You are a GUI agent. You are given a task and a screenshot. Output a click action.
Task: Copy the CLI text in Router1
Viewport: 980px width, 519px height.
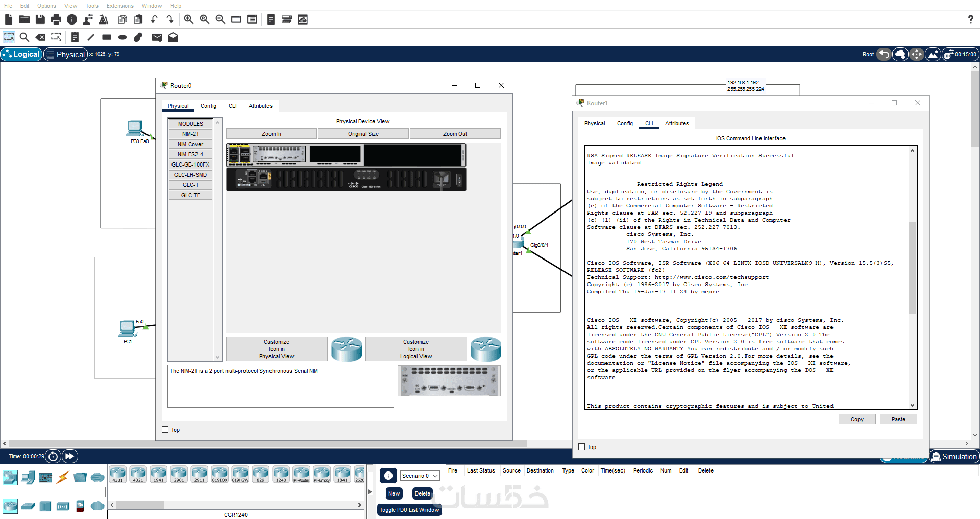[857, 419]
